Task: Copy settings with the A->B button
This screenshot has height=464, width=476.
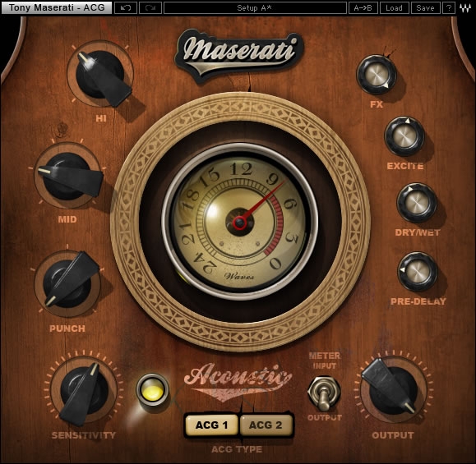Action: 363,8
